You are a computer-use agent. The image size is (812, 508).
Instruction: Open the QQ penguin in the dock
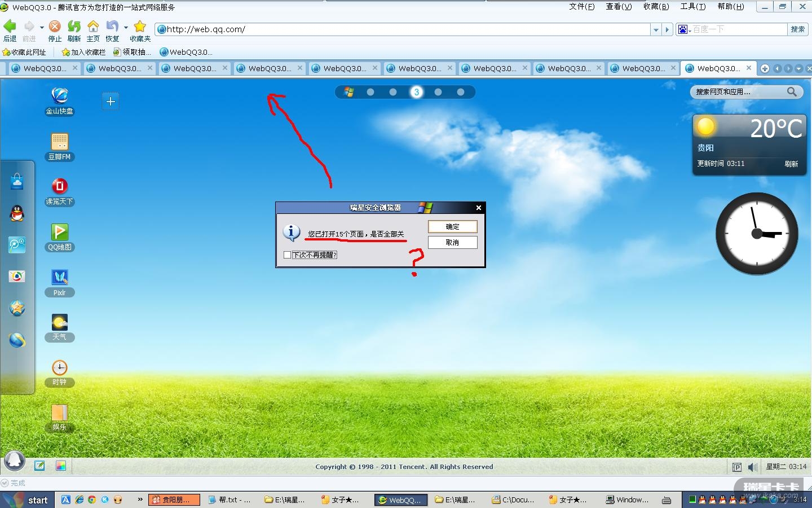[17, 213]
